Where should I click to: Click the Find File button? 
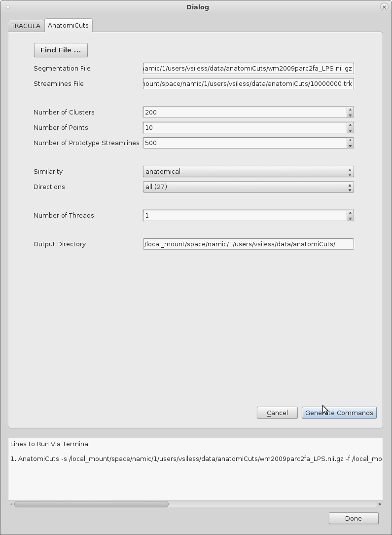(x=61, y=50)
